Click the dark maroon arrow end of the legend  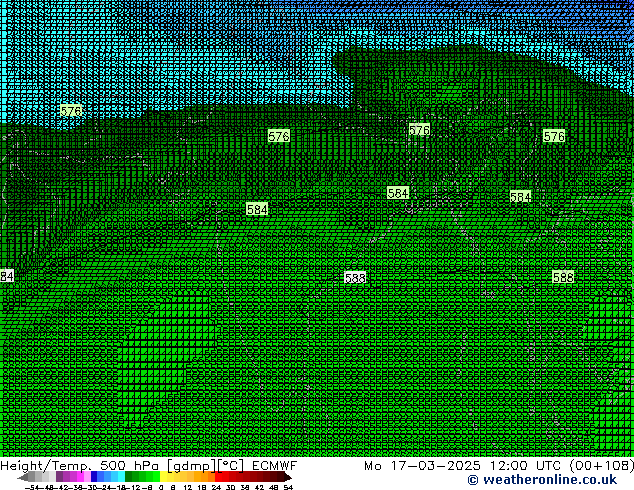coord(287,476)
